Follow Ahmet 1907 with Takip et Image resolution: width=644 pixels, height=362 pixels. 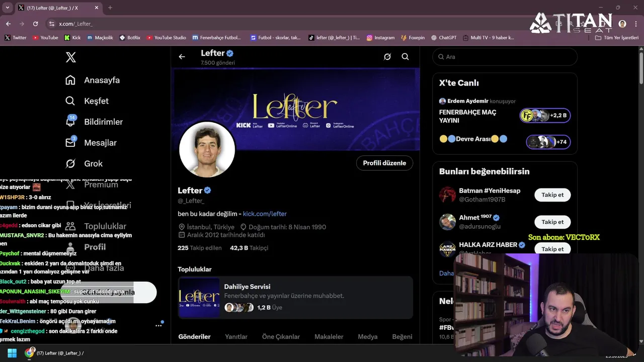(x=552, y=222)
